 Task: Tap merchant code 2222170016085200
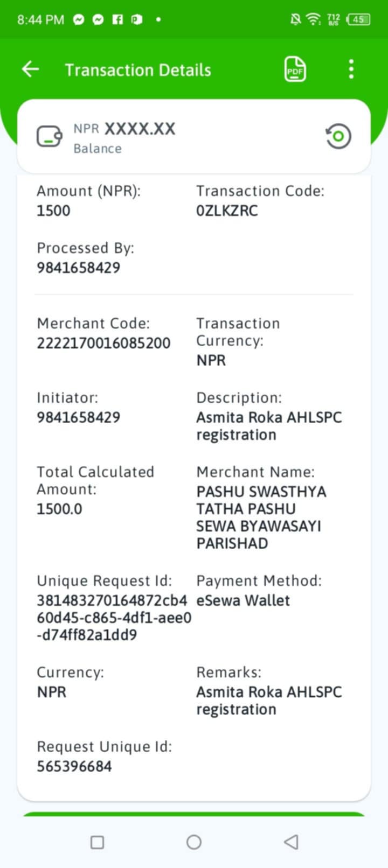(x=103, y=343)
